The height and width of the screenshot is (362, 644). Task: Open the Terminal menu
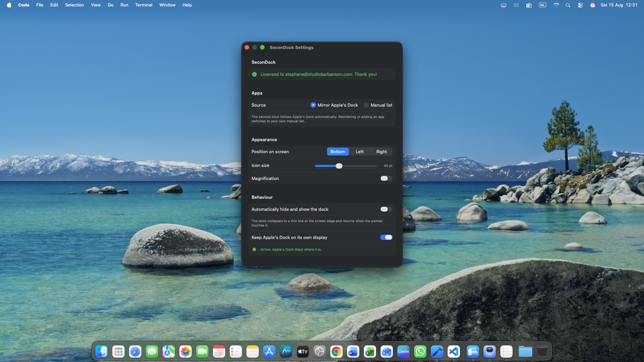(x=144, y=5)
